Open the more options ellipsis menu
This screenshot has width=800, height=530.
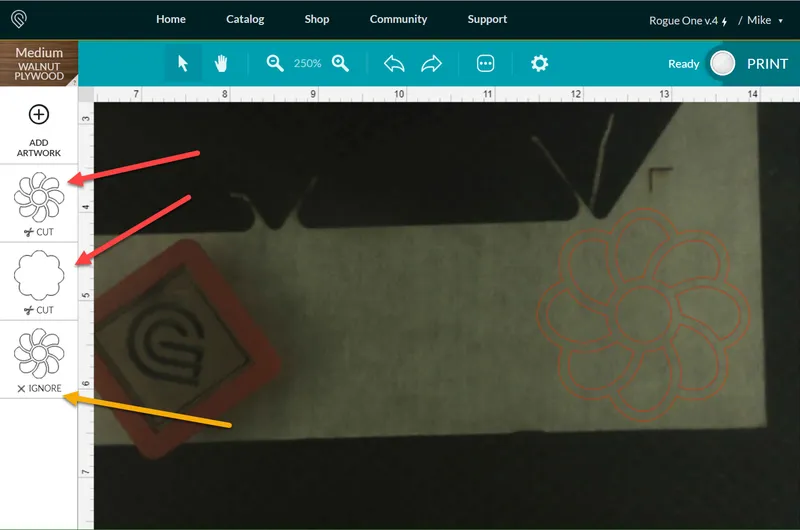[x=486, y=64]
